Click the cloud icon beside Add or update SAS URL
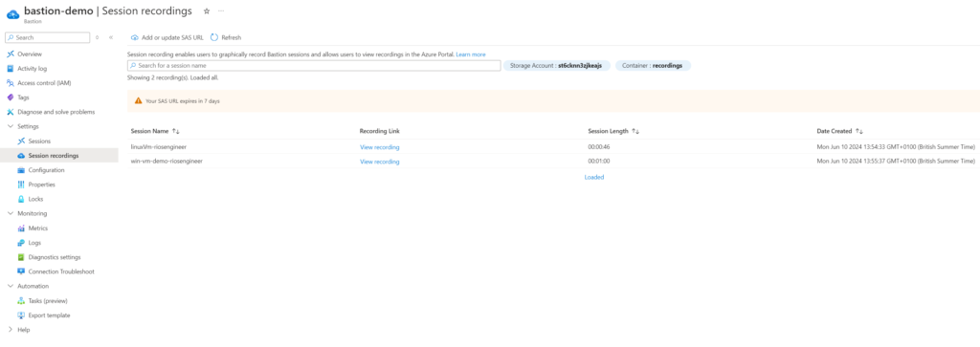 pos(134,37)
